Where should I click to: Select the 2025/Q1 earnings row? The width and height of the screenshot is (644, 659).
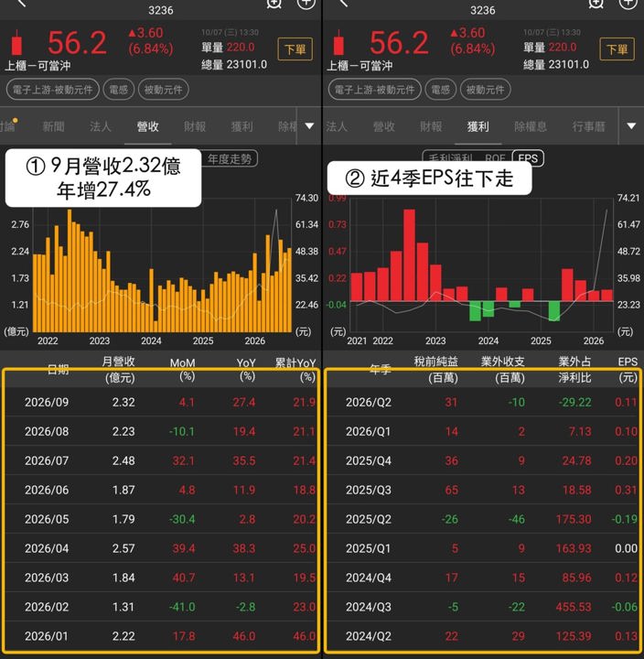(483, 548)
